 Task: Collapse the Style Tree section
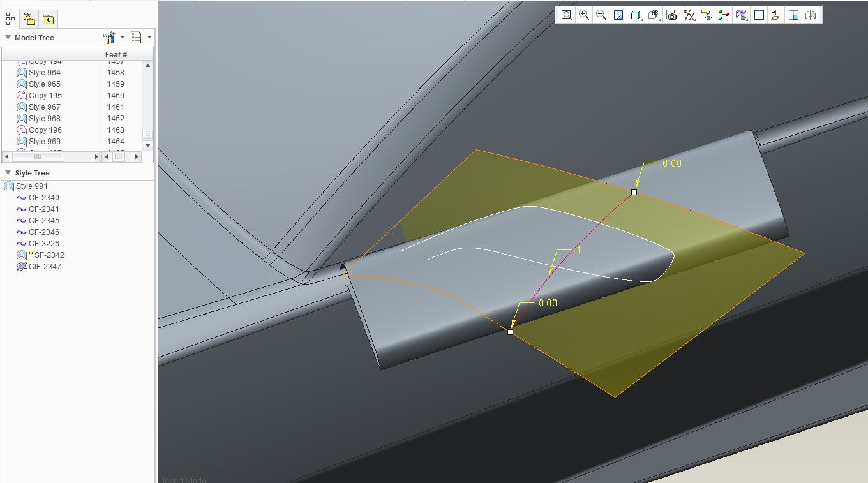pyautogui.click(x=8, y=173)
